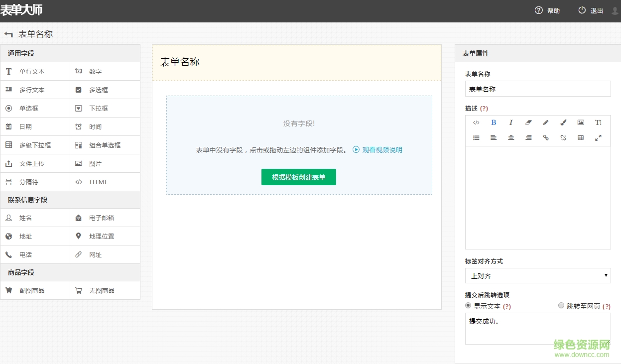
Task: Select the 跳转至网页 radio option
Action: pos(561,305)
